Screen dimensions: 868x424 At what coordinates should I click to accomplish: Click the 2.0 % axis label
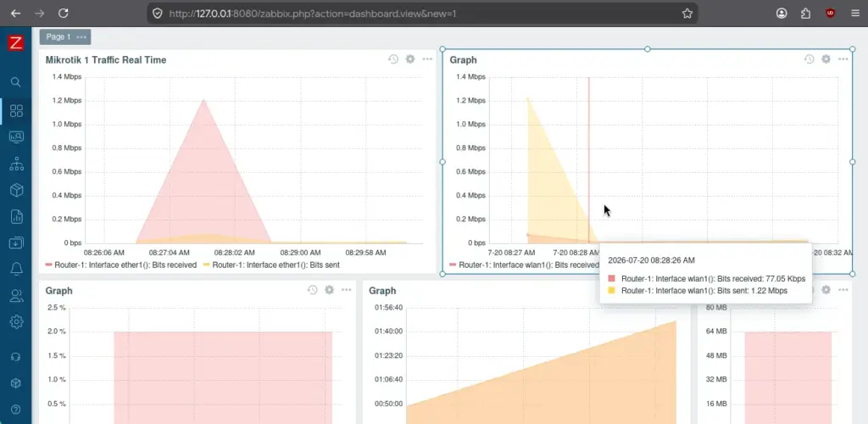(57, 332)
